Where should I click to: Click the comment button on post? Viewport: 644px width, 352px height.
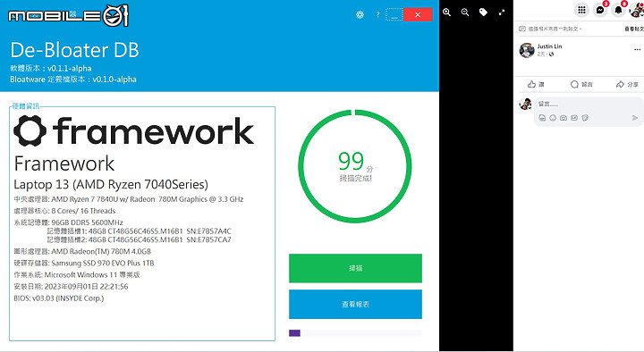[x=581, y=84]
